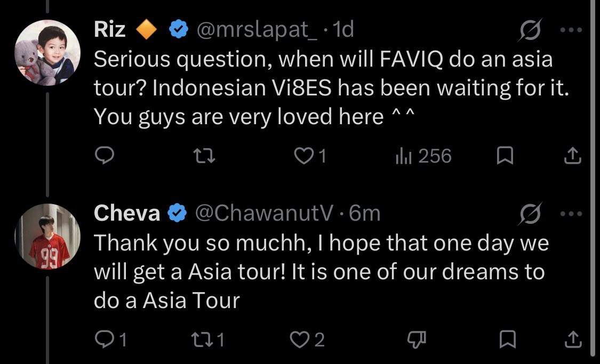The height and width of the screenshot is (364, 600).
Task: Open Riz's profile picture
Action: 47,52
